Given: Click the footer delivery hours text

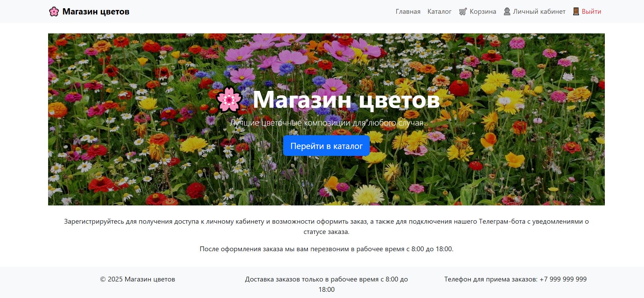Looking at the screenshot, I should pyautogui.click(x=326, y=284).
